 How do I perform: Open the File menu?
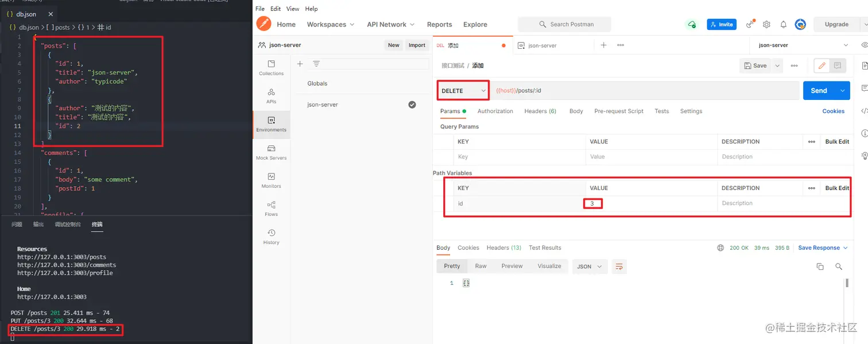260,9
